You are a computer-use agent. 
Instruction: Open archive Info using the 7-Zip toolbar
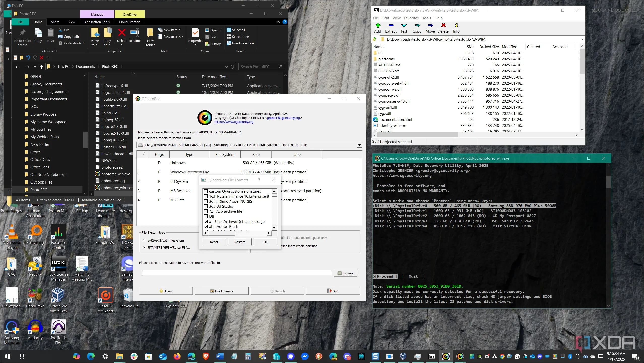pyautogui.click(x=456, y=28)
